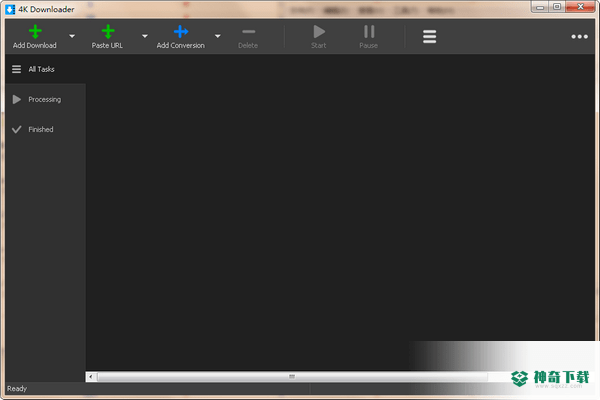The width and height of the screenshot is (600, 400).
Task: Start tasks with the Start play icon
Action: pyautogui.click(x=319, y=32)
